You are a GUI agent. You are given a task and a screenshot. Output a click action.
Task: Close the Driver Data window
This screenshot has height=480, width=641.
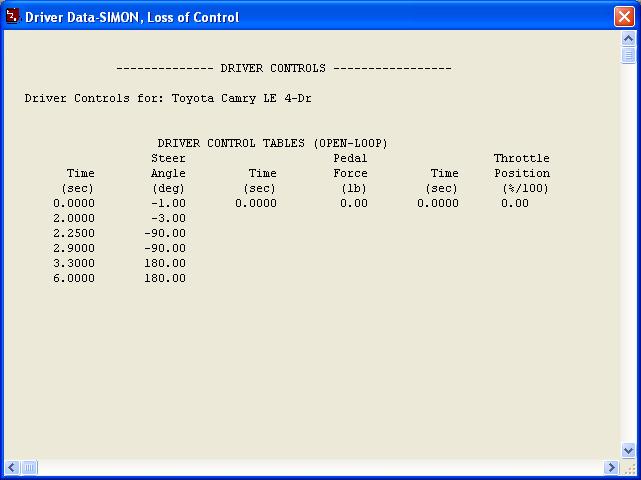pyautogui.click(x=623, y=17)
